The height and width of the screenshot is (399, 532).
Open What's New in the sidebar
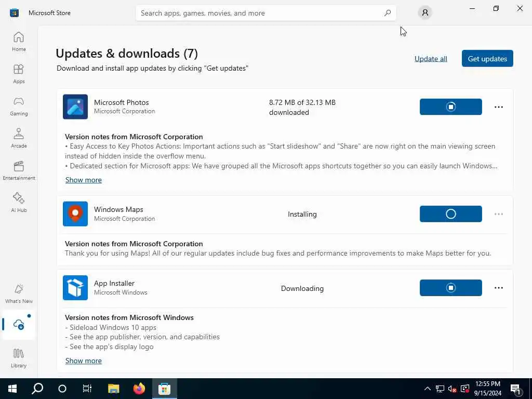(x=19, y=294)
